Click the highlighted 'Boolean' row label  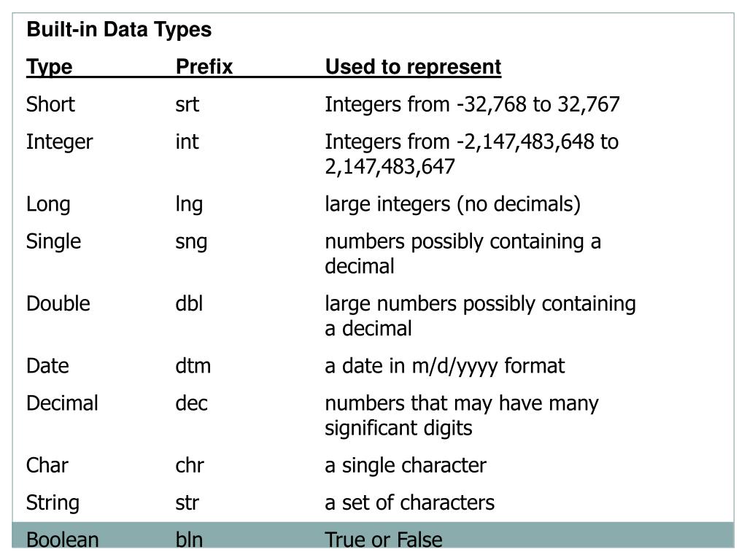click(63, 539)
